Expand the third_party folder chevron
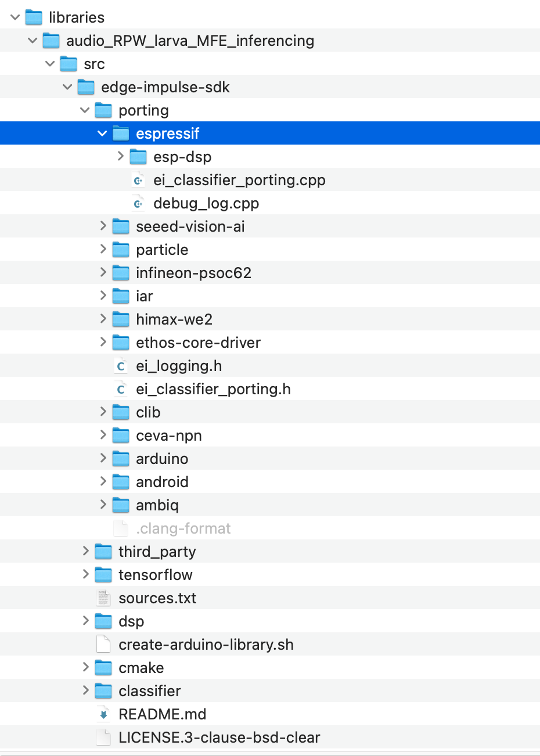 click(x=85, y=551)
